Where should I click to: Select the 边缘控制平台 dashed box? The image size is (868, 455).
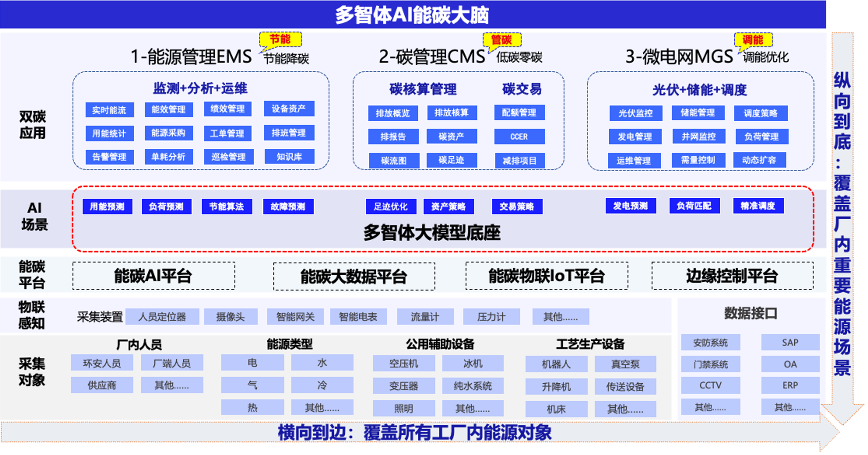(732, 276)
